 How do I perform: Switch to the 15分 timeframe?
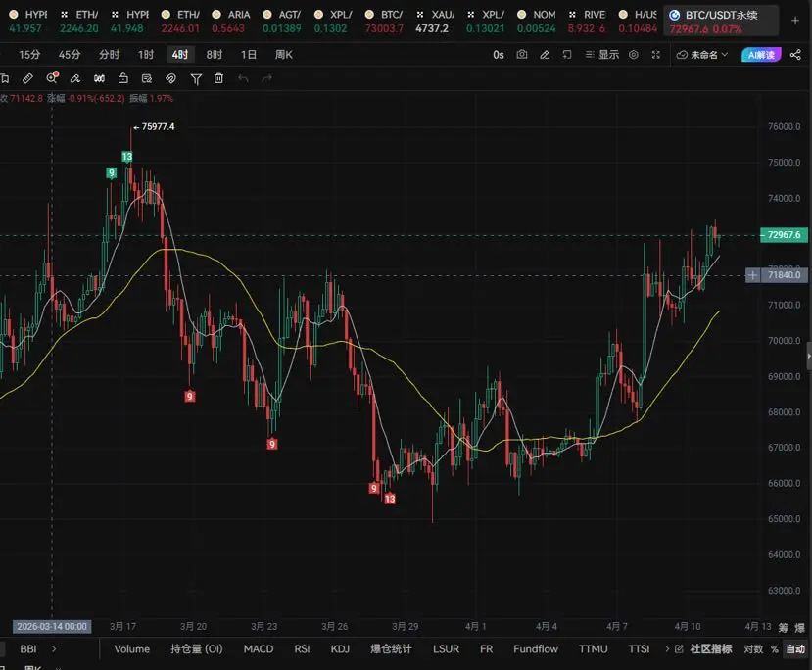(29, 55)
